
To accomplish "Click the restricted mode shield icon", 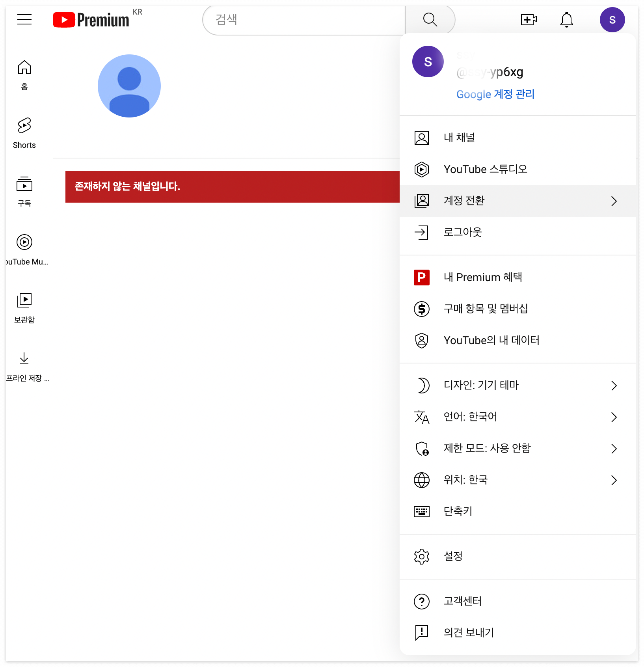I will click(x=422, y=449).
